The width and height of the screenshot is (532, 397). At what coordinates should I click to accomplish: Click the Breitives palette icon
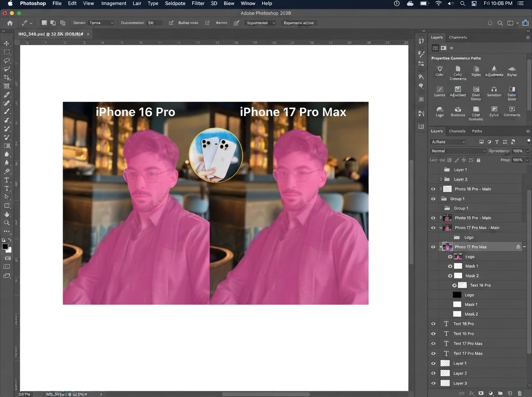[458, 109]
